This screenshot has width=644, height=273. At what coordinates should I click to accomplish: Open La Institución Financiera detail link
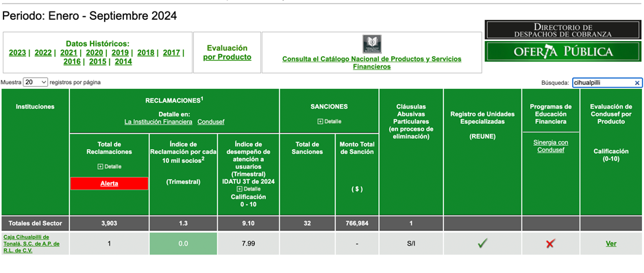[x=158, y=122]
